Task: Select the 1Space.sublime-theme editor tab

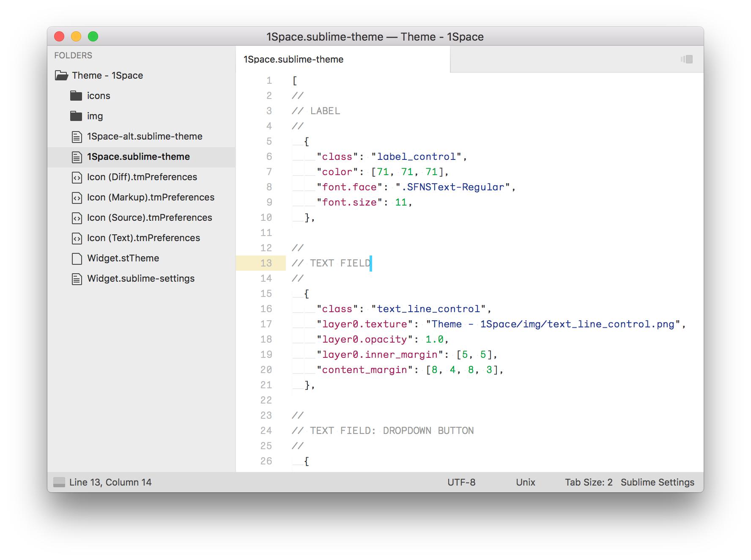Action: (x=343, y=59)
